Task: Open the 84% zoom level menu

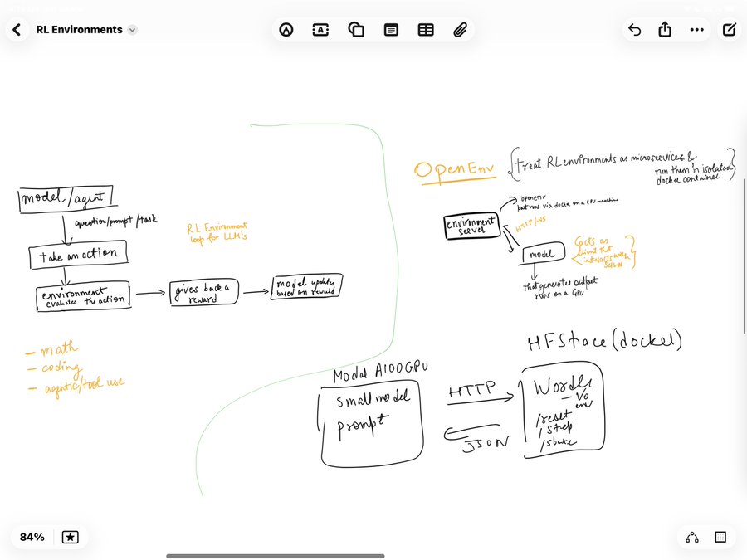Action: 32,537
